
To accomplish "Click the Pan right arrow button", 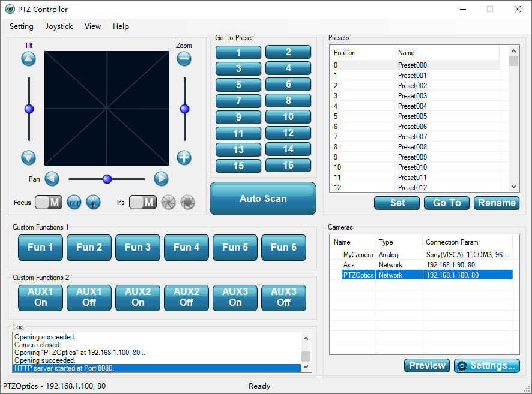I will click(x=161, y=179).
